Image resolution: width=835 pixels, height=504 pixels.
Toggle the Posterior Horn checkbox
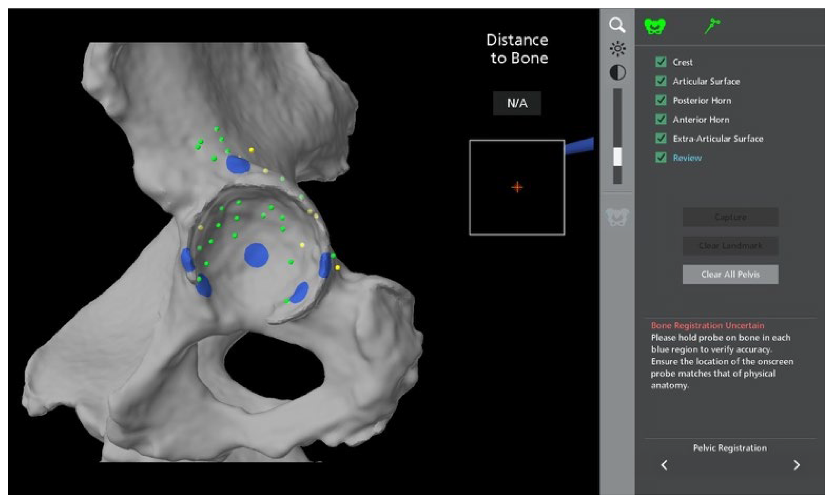click(661, 100)
